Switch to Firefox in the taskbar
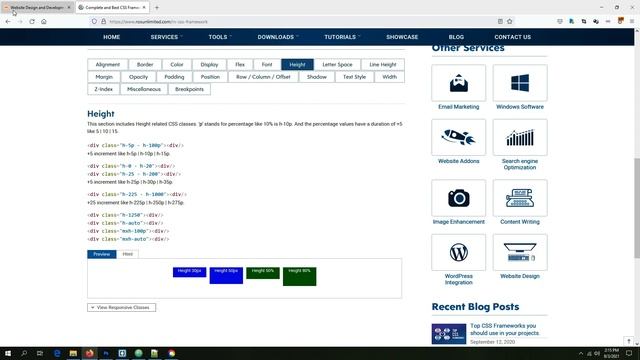Viewport: 640px width, 360px height. pyautogui.click(x=89, y=353)
